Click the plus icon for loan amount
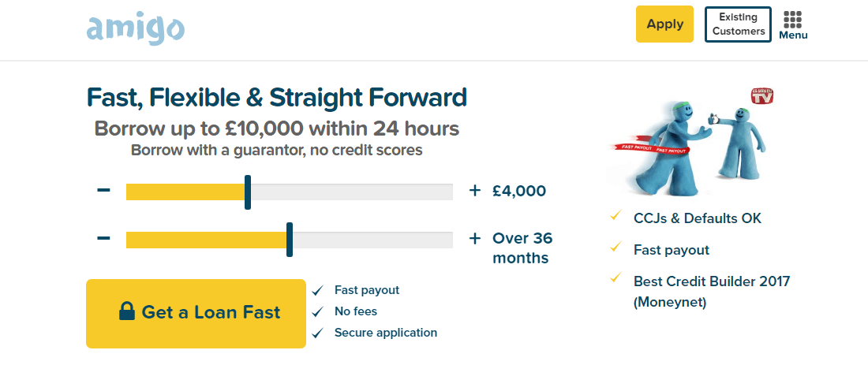The height and width of the screenshot is (365, 868). (x=474, y=191)
